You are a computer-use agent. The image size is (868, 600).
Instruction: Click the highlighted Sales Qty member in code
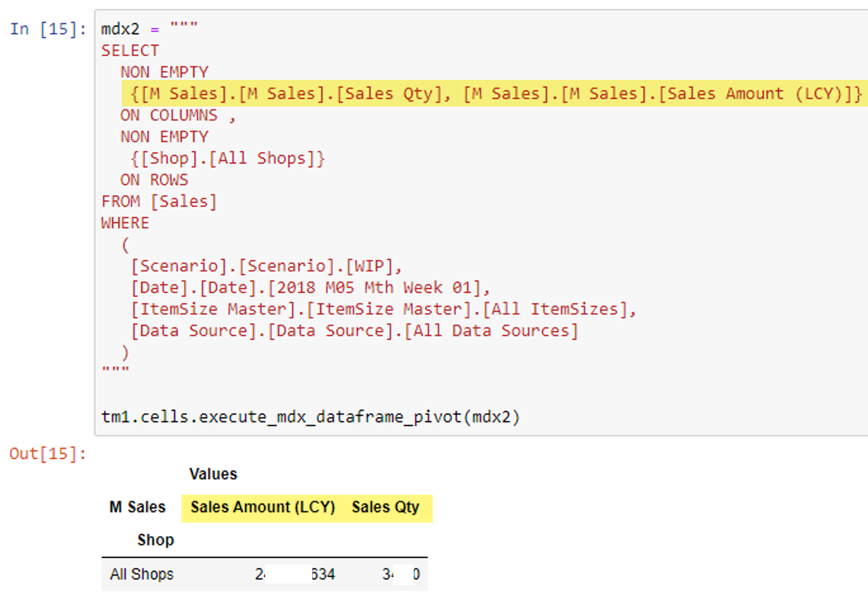[x=291, y=94]
